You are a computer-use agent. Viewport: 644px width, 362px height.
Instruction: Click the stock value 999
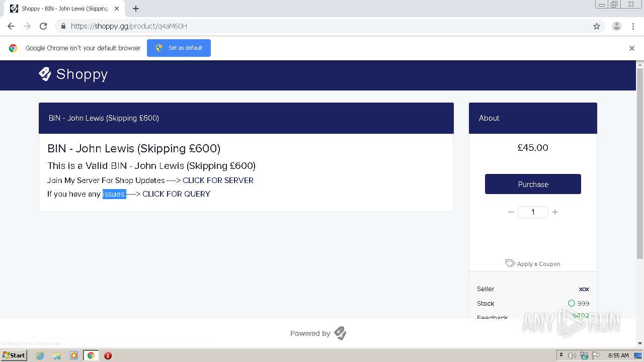tap(583, 303)
